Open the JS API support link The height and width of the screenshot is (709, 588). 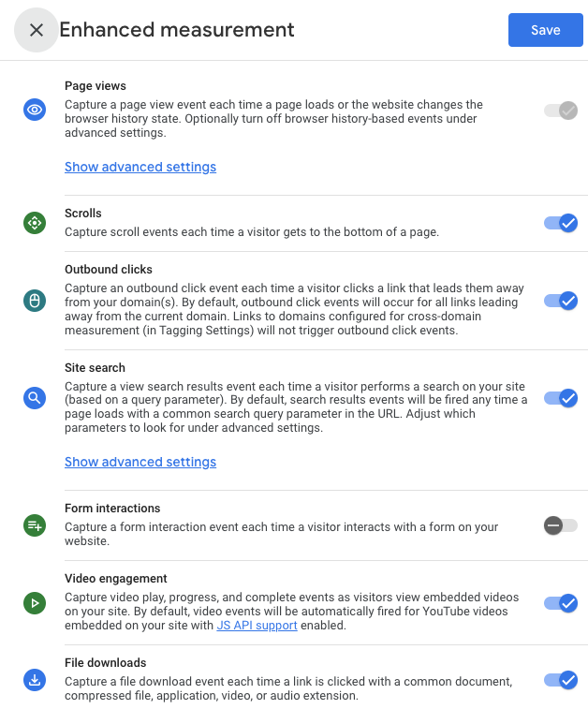click(257, 625)
